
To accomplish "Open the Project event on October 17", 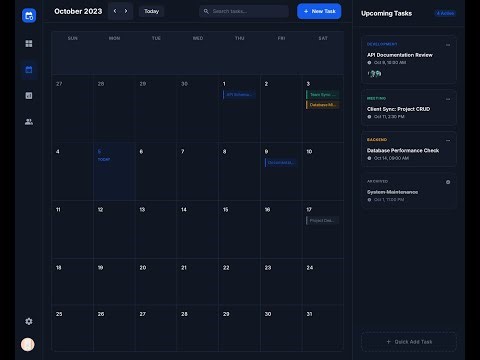I will coord(323,220).
